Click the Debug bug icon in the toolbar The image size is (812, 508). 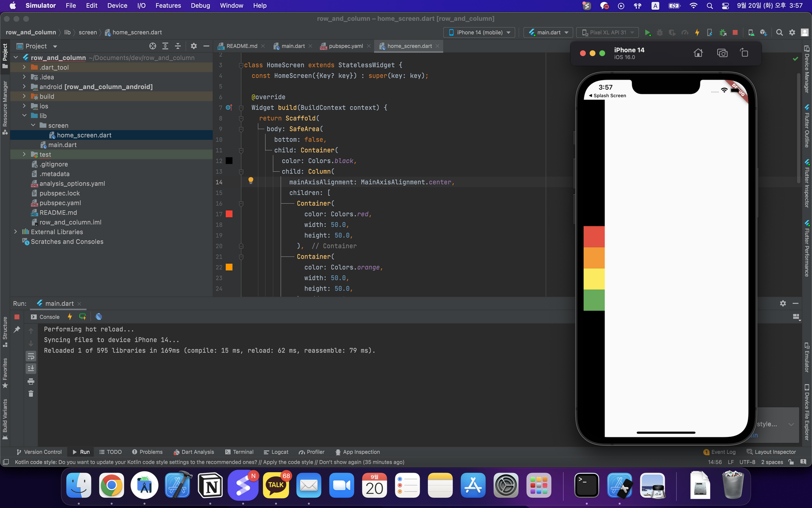tap(660, 33)
